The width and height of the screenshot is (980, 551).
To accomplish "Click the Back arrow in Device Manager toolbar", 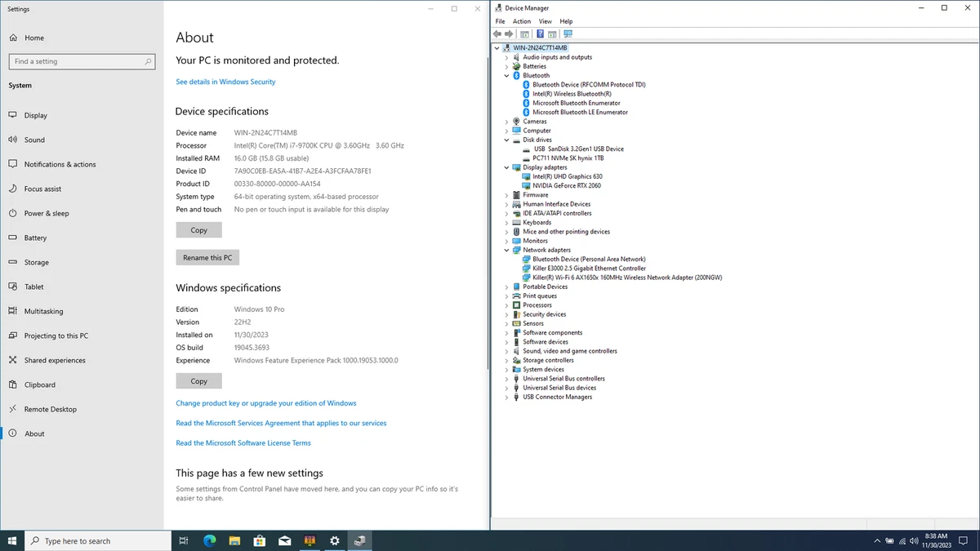I will (497, 34).
